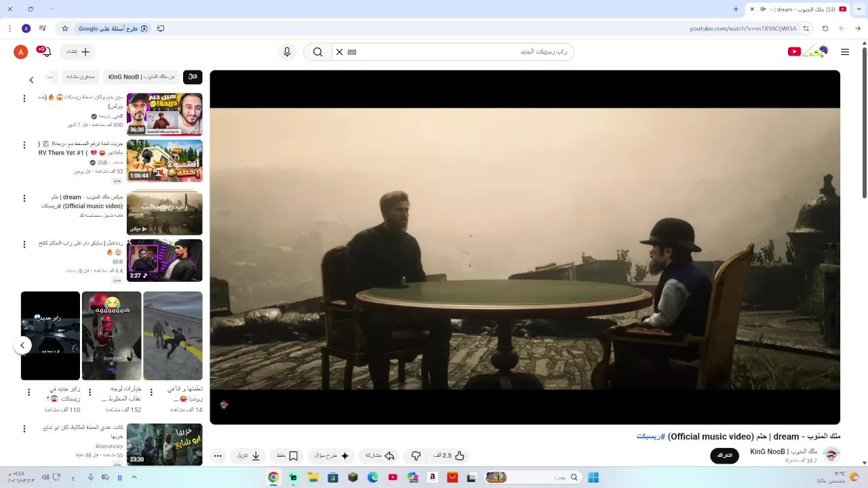Open the Chrome profile avatar
The height and width of the screenshot is (488, 868).
click(x=26, y=28)
